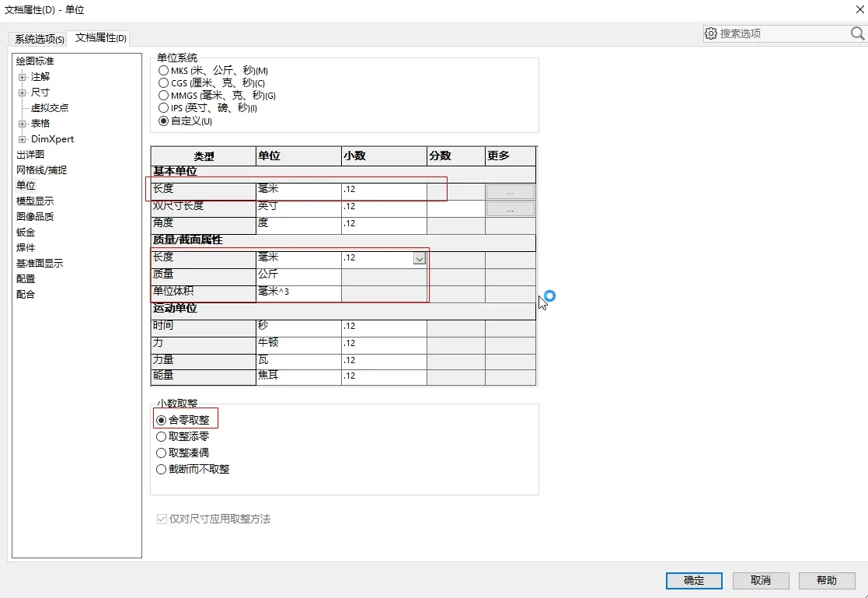
Task: Select 绘图标准 in the tree
Action: [35, 61]
